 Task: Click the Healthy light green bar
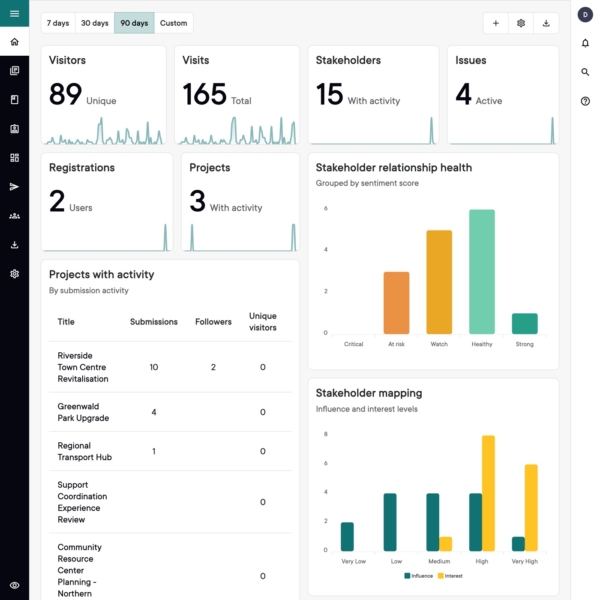[482, 272]
